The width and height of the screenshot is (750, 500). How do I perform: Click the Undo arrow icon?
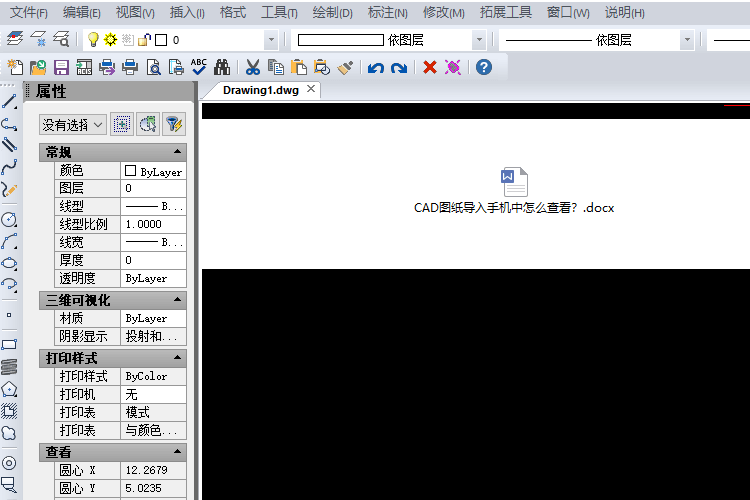(375, 68)
